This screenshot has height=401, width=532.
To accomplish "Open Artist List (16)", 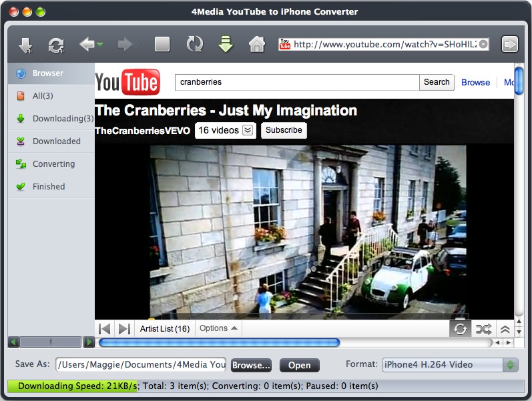I will (x=165, y=329).
